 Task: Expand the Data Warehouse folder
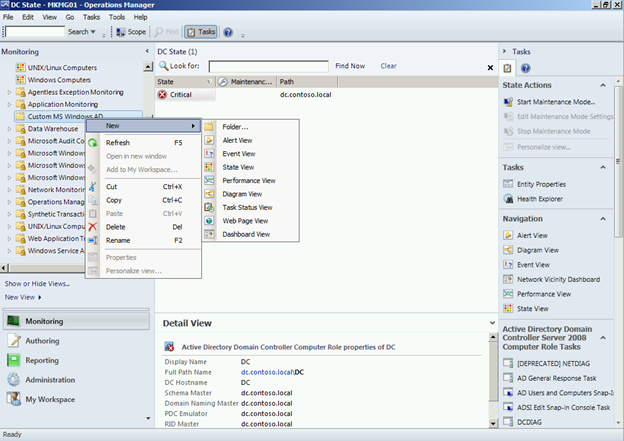9,129
